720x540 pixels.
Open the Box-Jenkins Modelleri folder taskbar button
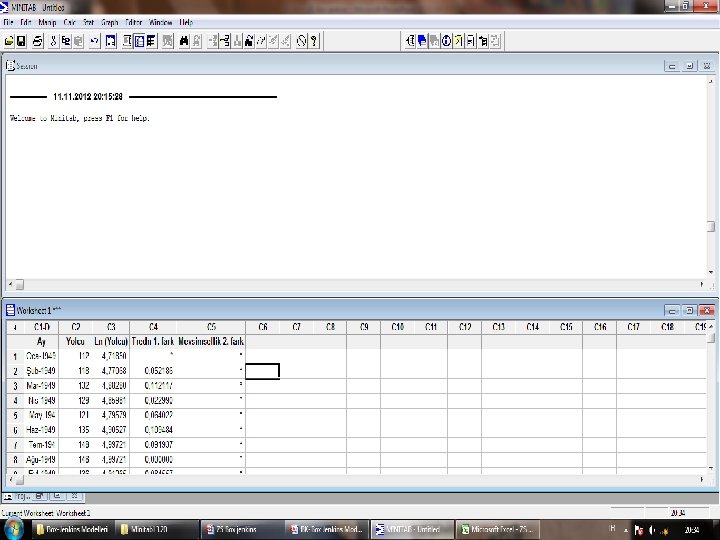pyautogui.click(x=73, y=529)
